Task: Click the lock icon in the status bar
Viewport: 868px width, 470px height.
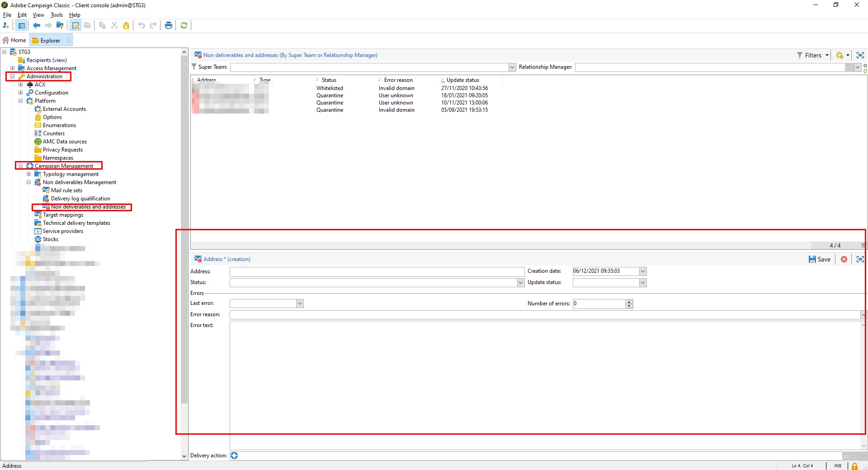Action: (x=854, y=466)
